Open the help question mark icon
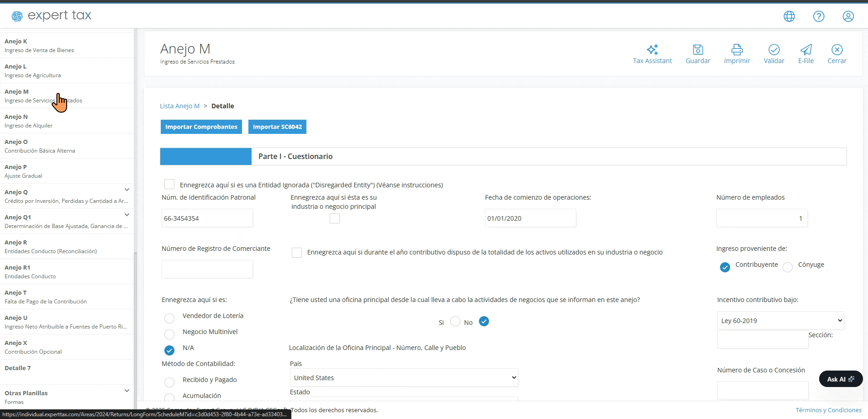This screenshot has width=868, height=419. click(x=819, y=16)
